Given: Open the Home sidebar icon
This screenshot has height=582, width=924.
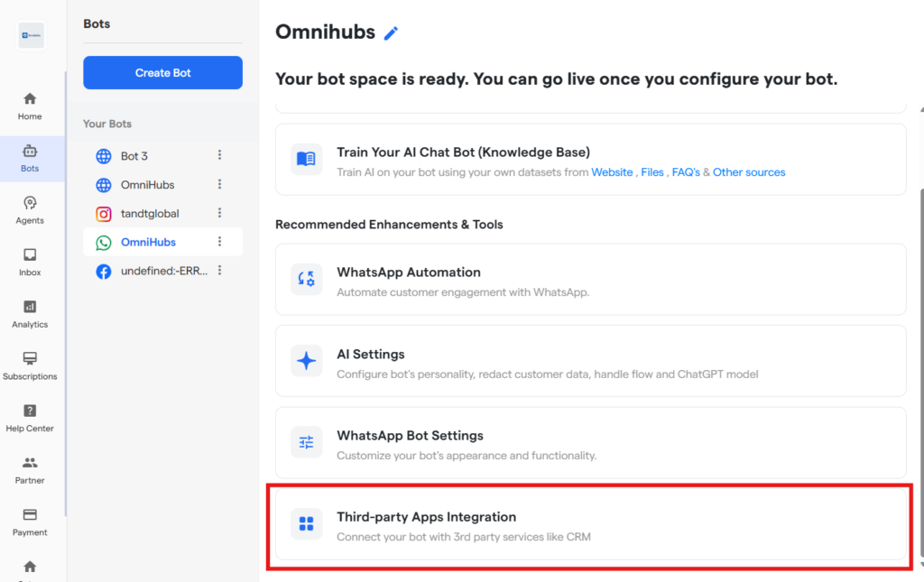Looking at the screenshot, I should 30,106.
